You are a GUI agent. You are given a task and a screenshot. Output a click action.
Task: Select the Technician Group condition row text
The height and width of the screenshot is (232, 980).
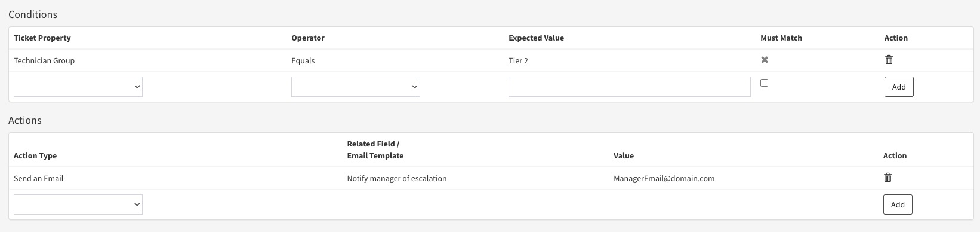click(44, 60)
